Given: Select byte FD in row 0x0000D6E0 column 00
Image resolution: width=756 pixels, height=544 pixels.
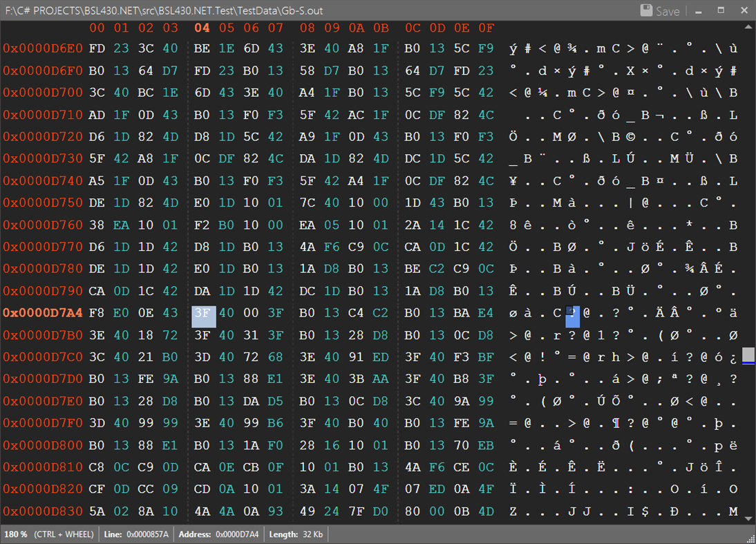Looking at the screenshot, I should pos(97,48).
